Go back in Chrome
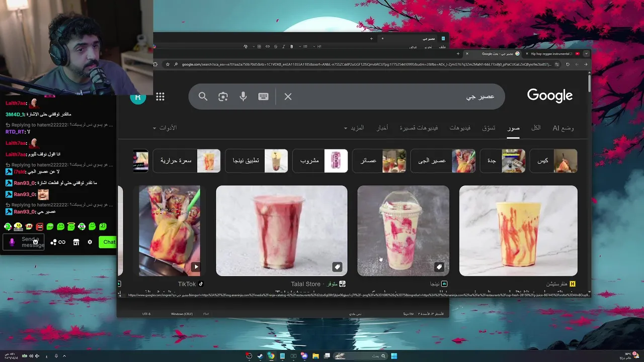 pos(586,64)
